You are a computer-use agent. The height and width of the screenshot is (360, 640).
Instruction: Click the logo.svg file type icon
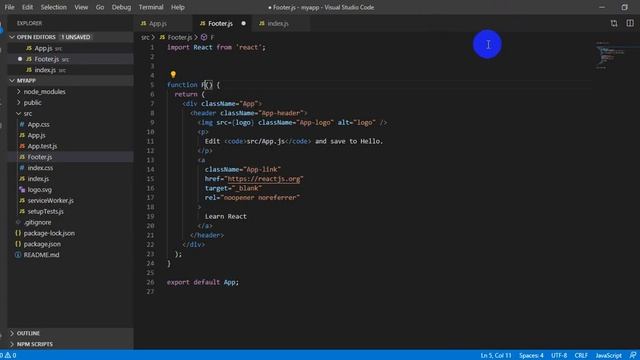[x=22, y=190]
